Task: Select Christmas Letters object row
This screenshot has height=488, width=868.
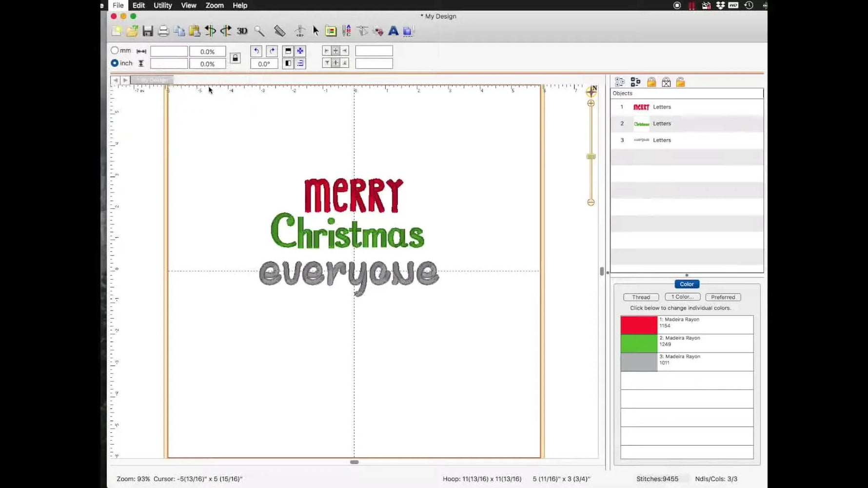Action: (687, 123)
